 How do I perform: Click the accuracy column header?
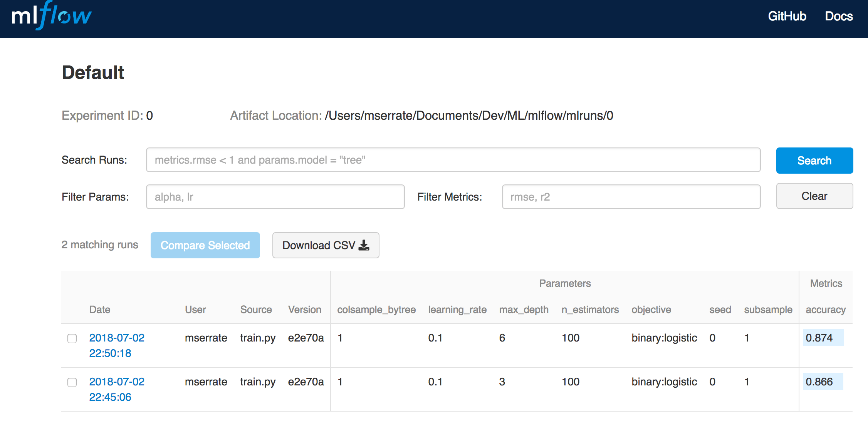[x=825, y=310]
